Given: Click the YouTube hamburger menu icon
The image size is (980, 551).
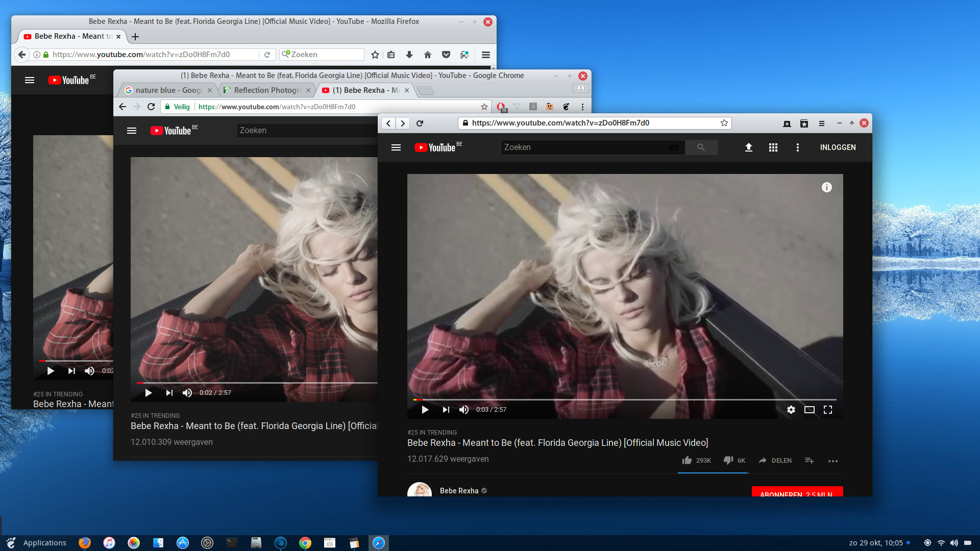Looking at the screenshot, I should coord(396,146).
